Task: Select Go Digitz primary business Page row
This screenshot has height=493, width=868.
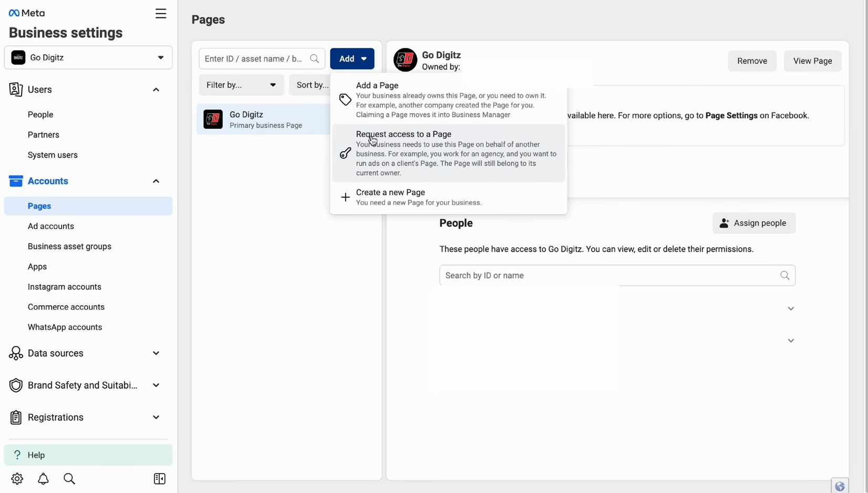Action: 264,119
